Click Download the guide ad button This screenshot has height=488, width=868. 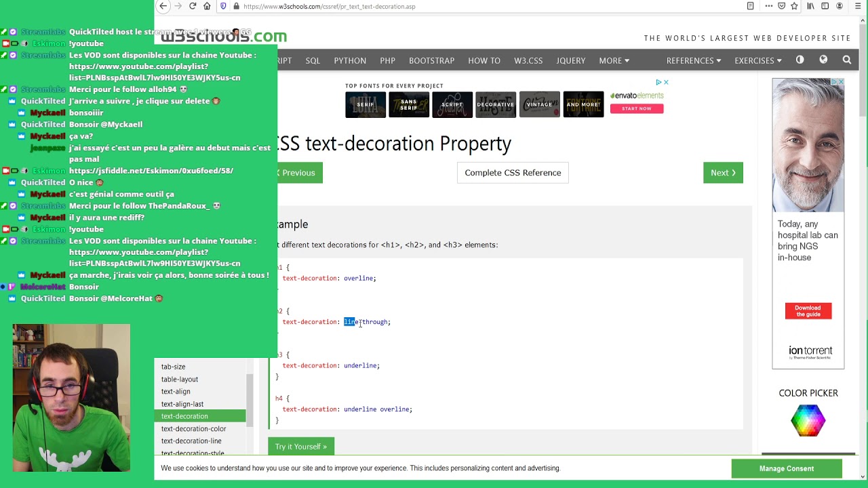pyautogui.click(x=808, y=311)
